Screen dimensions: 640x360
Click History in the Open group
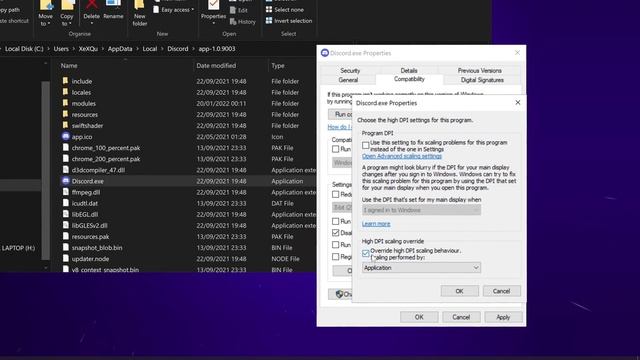coord(242,22)
